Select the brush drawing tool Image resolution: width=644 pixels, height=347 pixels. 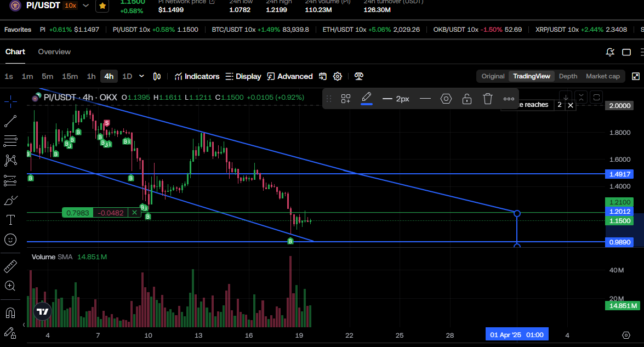[x=10, y=201]
